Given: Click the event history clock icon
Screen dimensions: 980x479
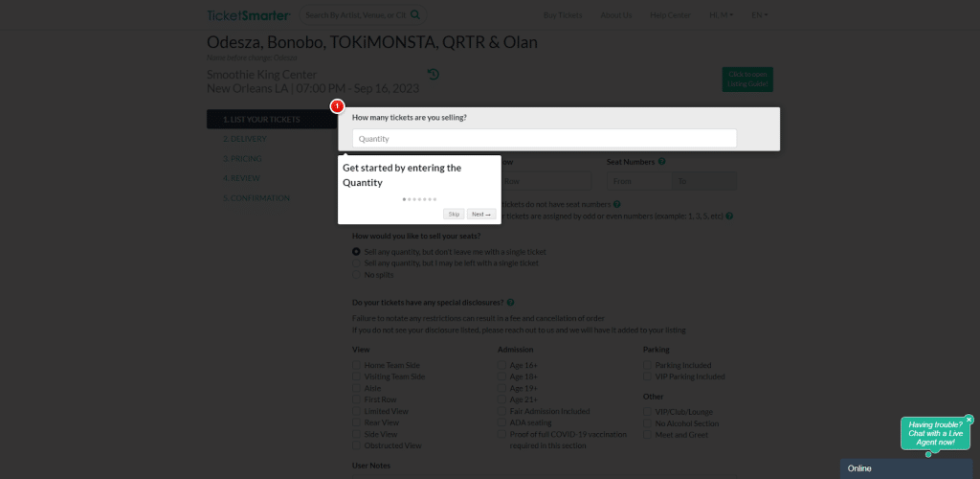Looking at the screenshot, I should click(434, 75).
